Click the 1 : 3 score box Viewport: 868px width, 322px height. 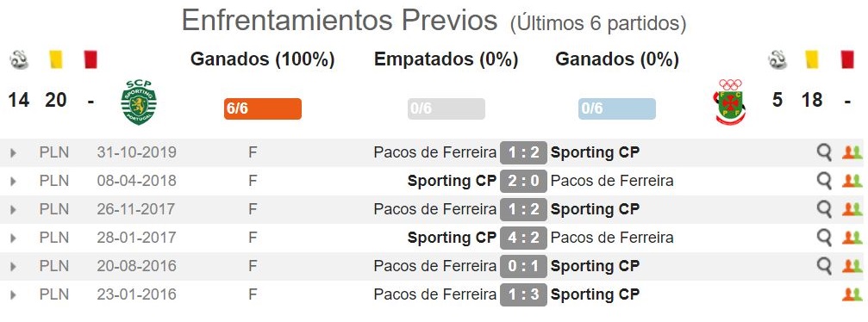click(523, 294)
